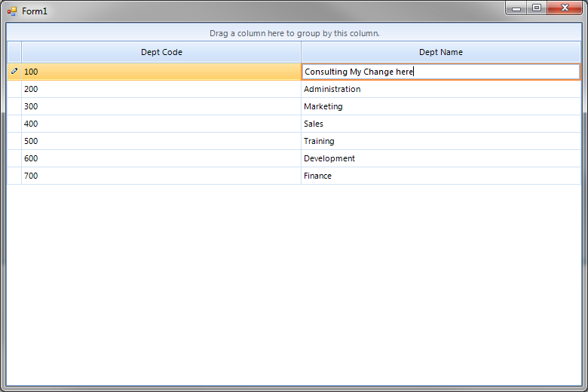Image resolution: width=588 pixels, height=392 pixels.
Task: Select the cell with Dept Code 500
Action: click(161, 141)
